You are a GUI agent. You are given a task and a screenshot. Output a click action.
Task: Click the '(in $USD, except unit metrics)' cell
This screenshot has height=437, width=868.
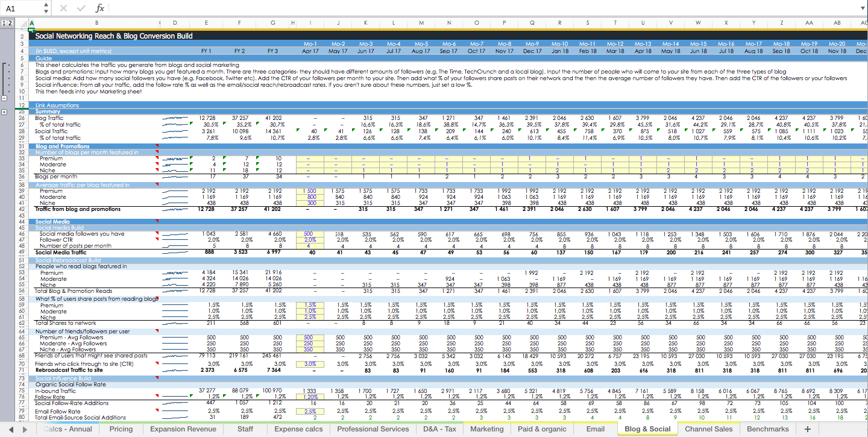click(x=72, y=51)
